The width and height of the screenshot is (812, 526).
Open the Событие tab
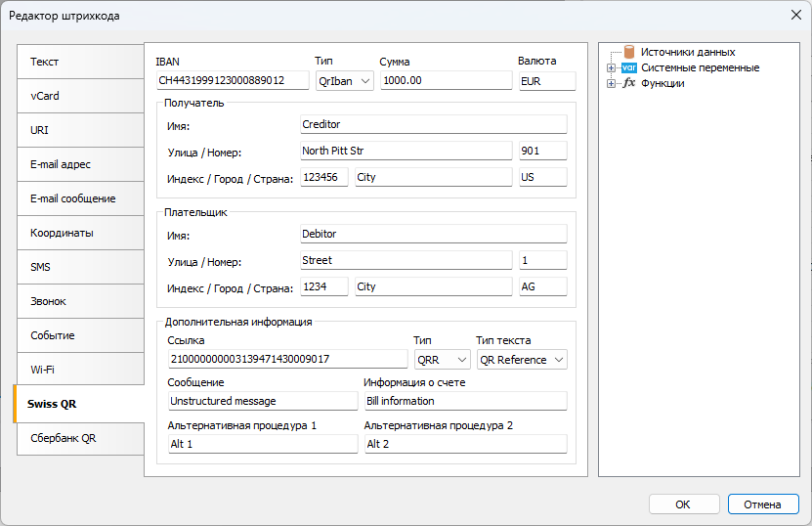[80, 335]
